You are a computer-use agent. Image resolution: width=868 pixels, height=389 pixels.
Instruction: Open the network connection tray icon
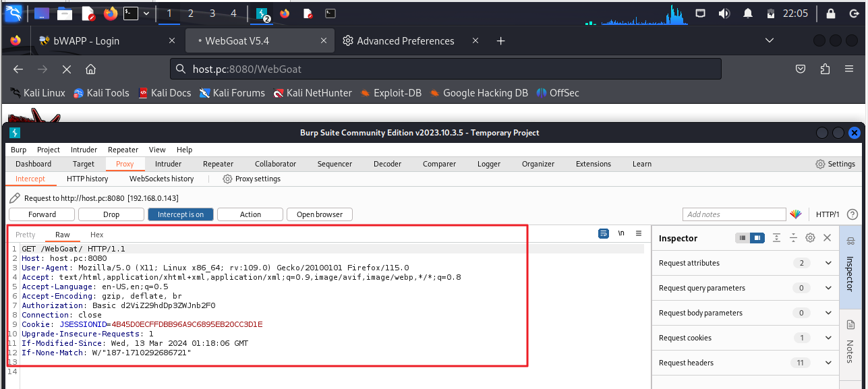tap(701, 13)
